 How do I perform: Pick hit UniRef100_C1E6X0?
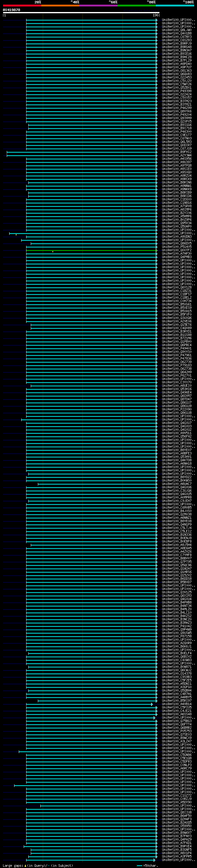click(x=176, y=199)
